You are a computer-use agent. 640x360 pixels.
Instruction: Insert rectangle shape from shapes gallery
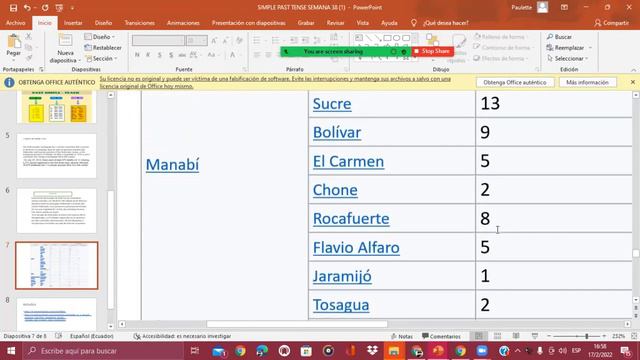387,38
